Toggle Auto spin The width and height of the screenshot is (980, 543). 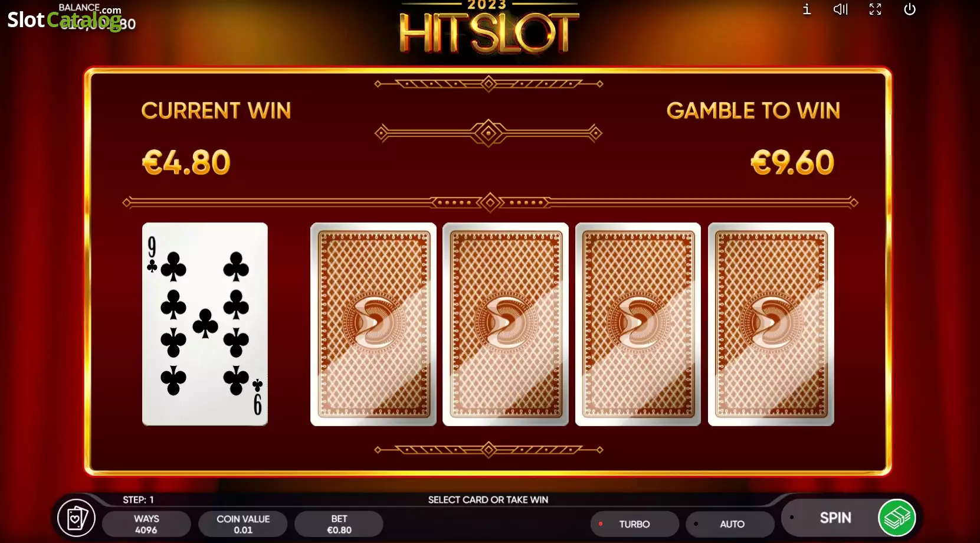tap(730, 524)
